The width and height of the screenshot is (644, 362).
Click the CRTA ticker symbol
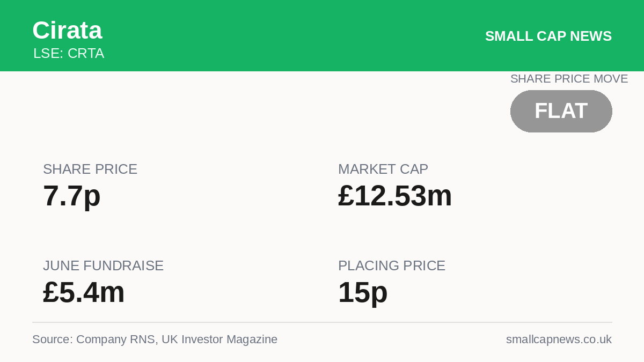(86, 53)
